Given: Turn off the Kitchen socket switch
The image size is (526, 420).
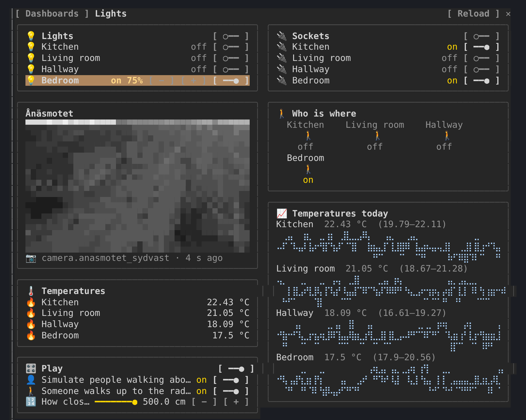Looking at the screenshot, I should 481,47.
